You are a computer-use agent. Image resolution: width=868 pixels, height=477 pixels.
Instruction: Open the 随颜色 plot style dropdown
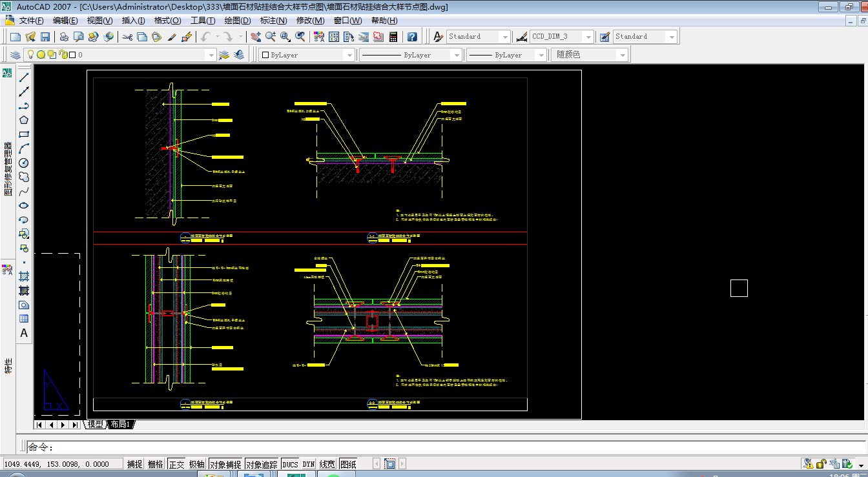click(x=623, y=55)
